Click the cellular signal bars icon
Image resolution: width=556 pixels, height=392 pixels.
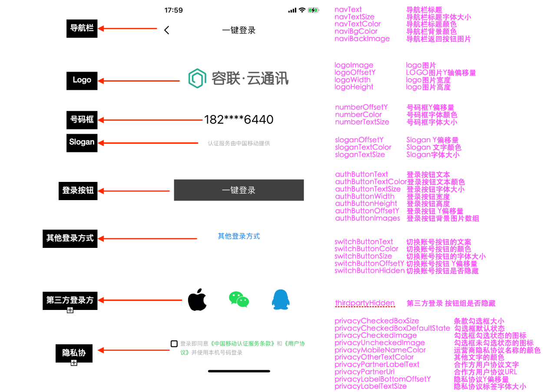[292, 10]
